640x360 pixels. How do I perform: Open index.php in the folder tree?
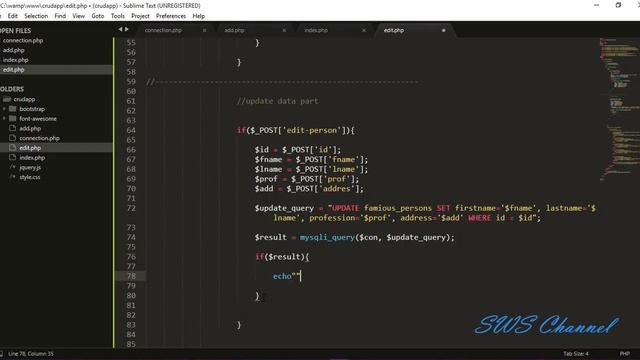coord(32,158)
